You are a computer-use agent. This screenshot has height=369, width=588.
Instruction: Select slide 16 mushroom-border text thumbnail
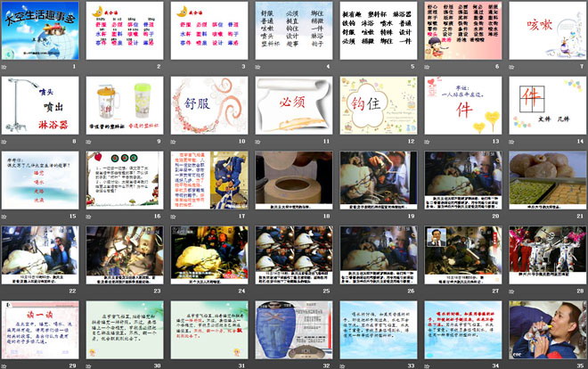coord(125,180)
